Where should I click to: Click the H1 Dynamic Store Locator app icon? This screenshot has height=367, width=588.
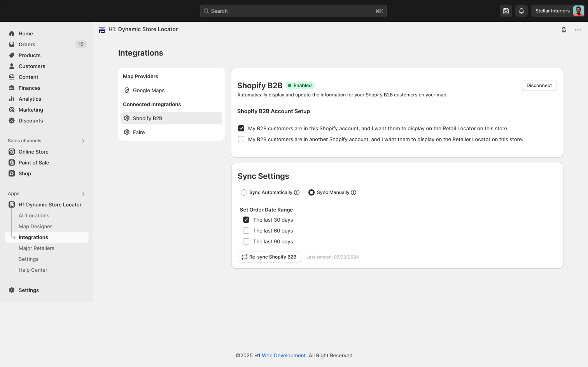(x=12, y=204)
